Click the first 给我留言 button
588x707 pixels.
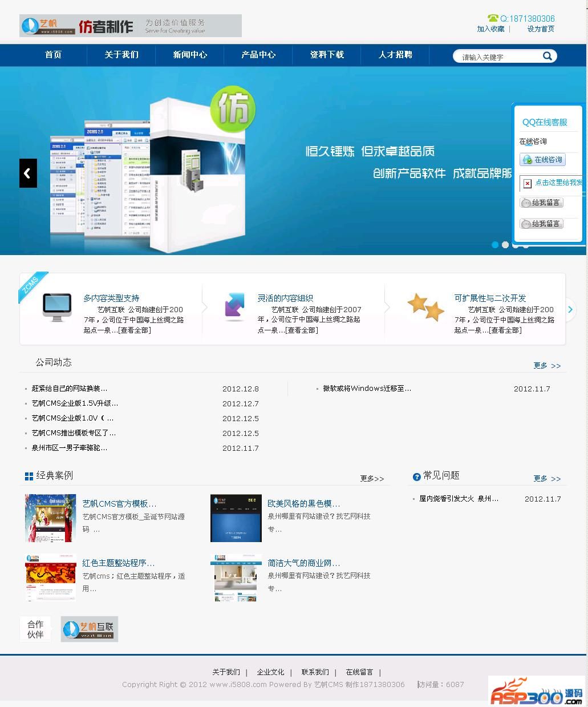tap(541, 203)
